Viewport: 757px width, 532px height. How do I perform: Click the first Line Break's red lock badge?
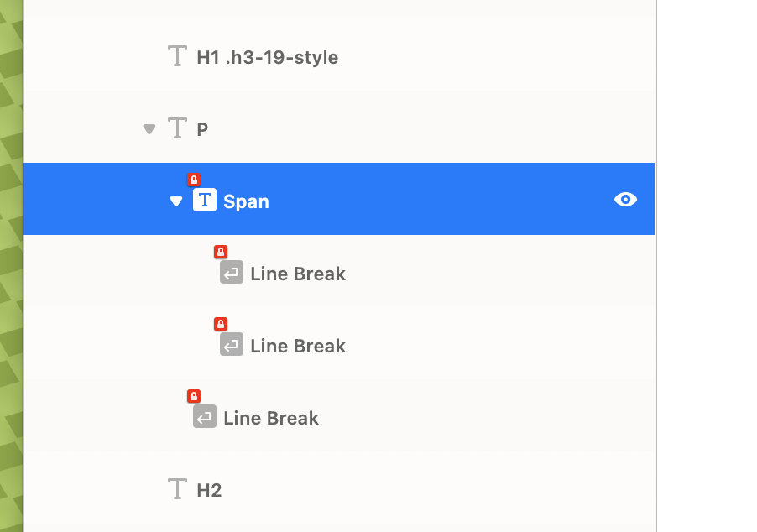[x=221, y=252]
